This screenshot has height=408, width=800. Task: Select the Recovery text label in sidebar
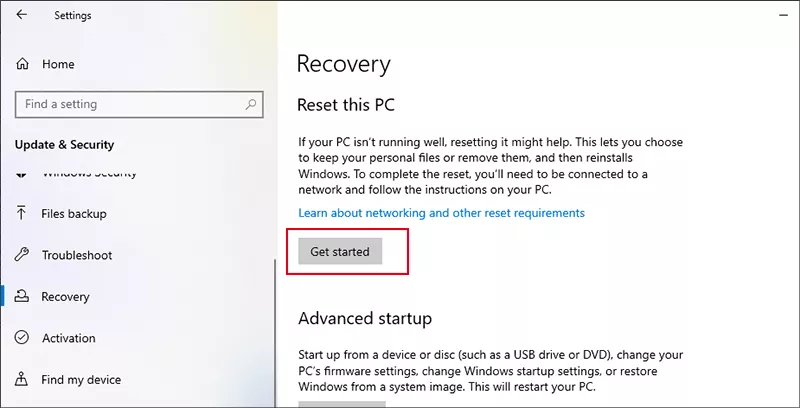click(65, 297)
